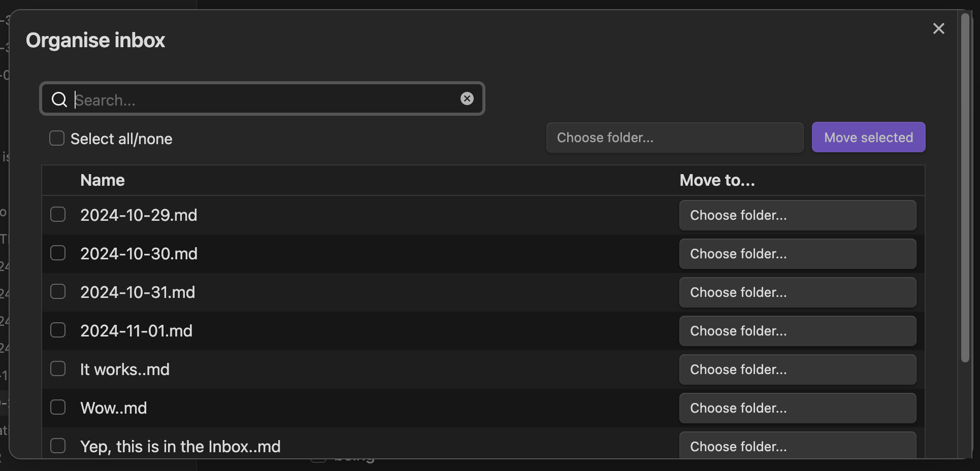The image size is (980, 471).
Task: Click the Select all/none label text
Action: (121, 139)
